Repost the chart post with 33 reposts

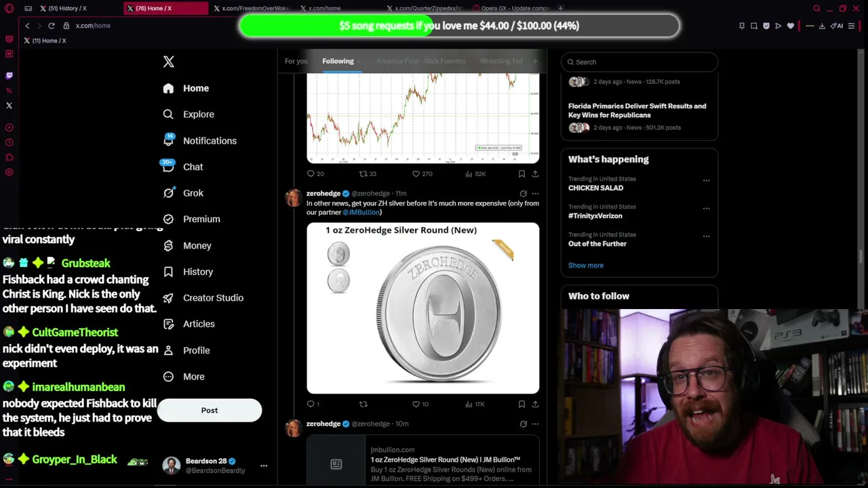click(368, 174)
